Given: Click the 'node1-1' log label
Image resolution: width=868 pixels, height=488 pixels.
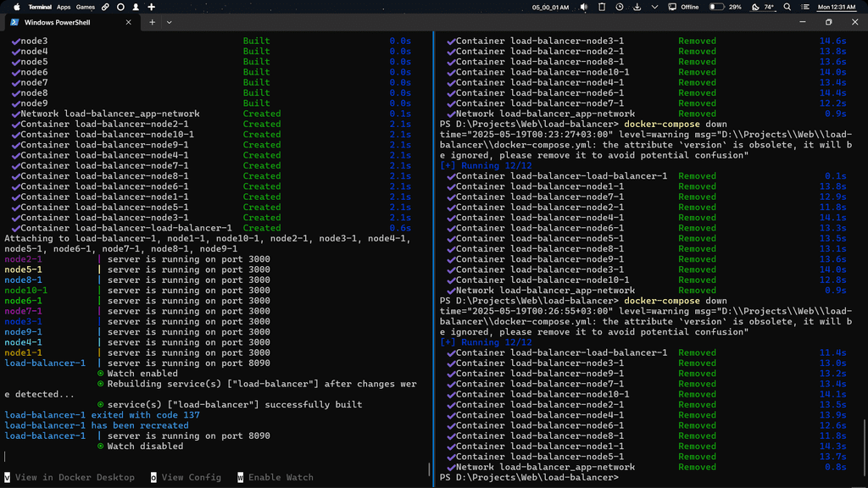Looking at the screenshot, I should point(23,353).
